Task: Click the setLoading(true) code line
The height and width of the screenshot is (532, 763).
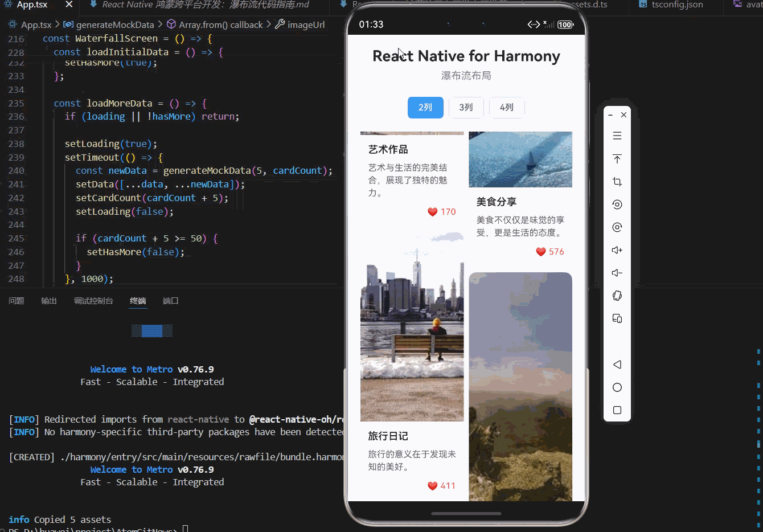Action: (111, 144)
